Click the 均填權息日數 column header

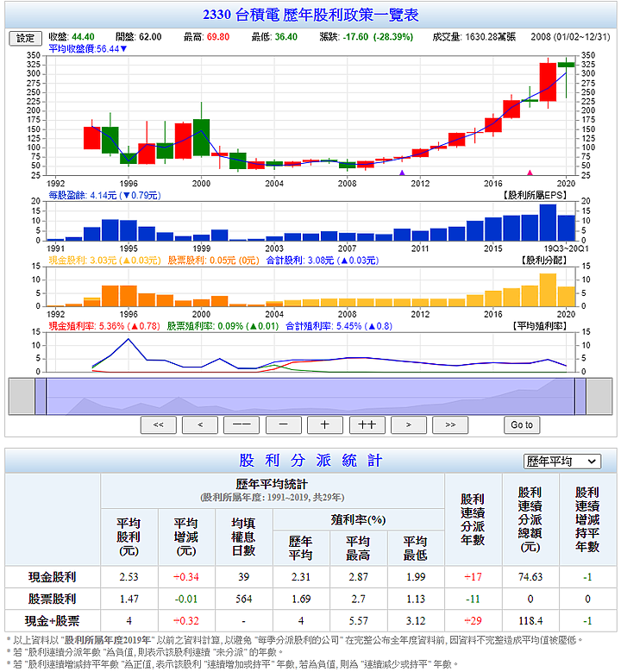point(243,537)
